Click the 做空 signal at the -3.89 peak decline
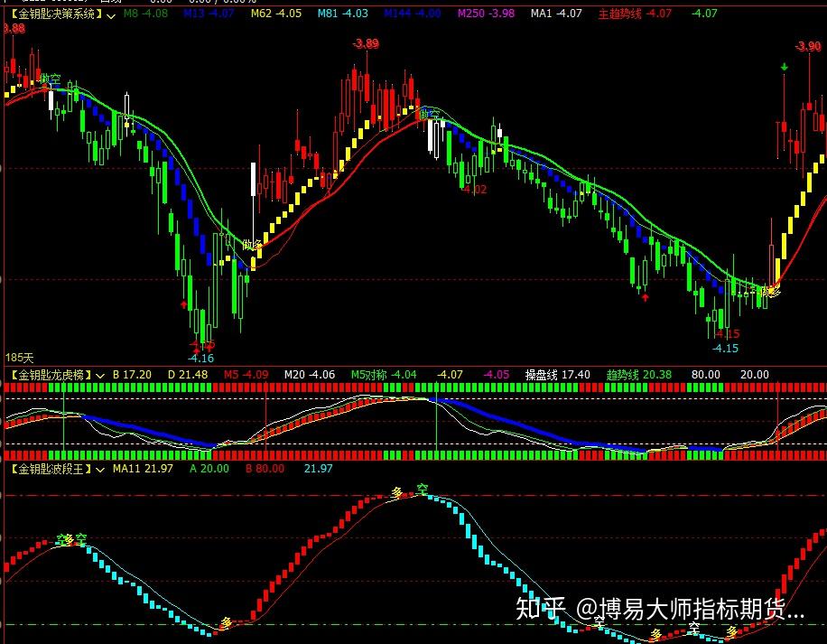827x644 pixels. click(x=430, y=114)
